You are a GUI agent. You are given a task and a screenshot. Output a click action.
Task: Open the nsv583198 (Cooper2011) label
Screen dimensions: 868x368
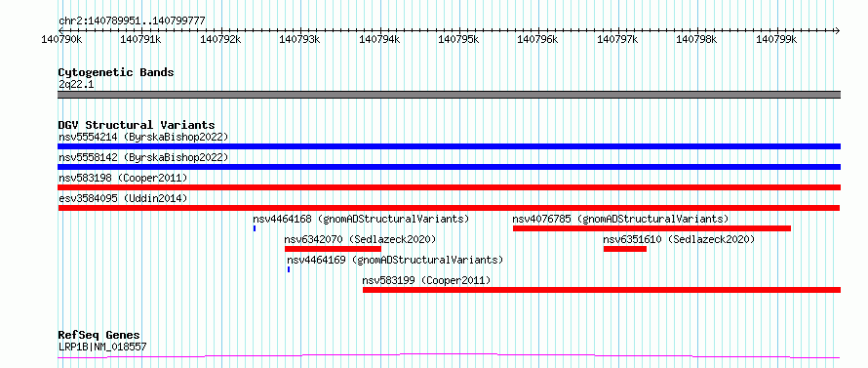click(x=123, y=178)
